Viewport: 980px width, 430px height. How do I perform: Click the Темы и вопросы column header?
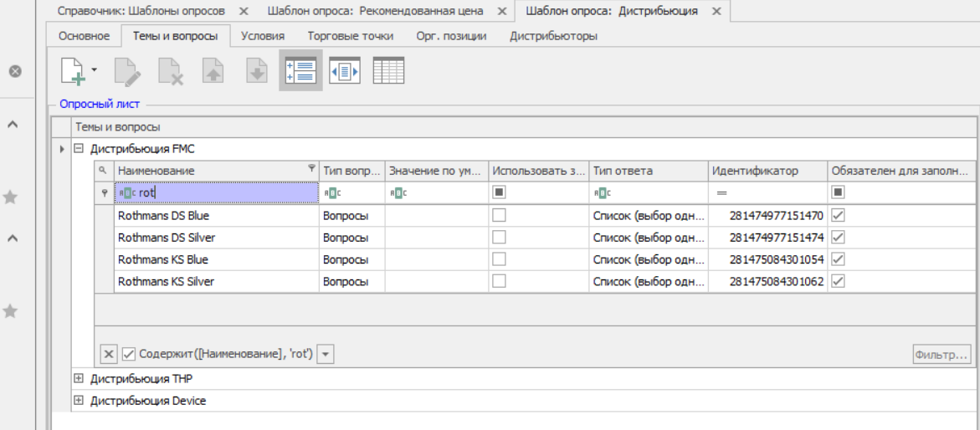coord(524,127)
